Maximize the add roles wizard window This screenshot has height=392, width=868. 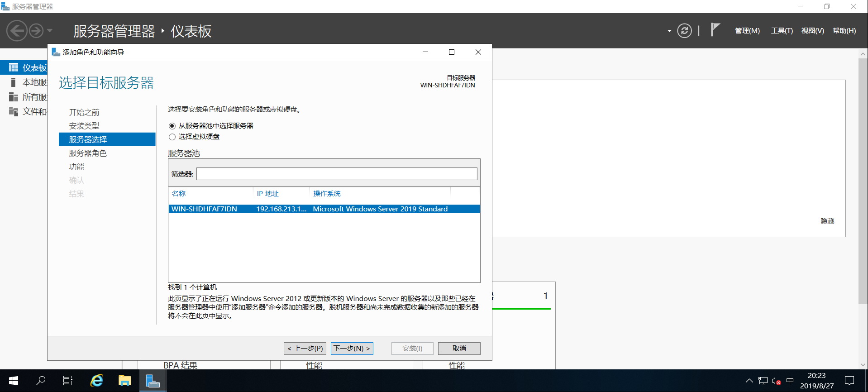451,52
